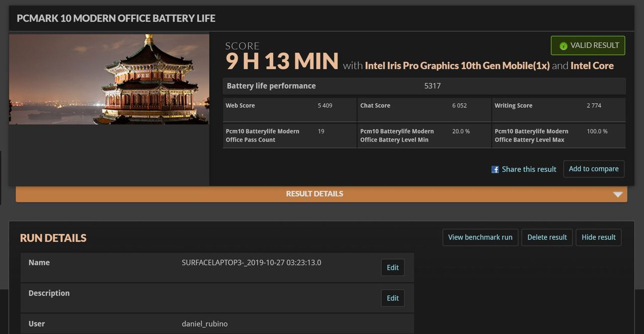Image resolution: width=644 pixels, height=334 pixels.
Task: Click the Delete result button
Action: click(547, 237)
